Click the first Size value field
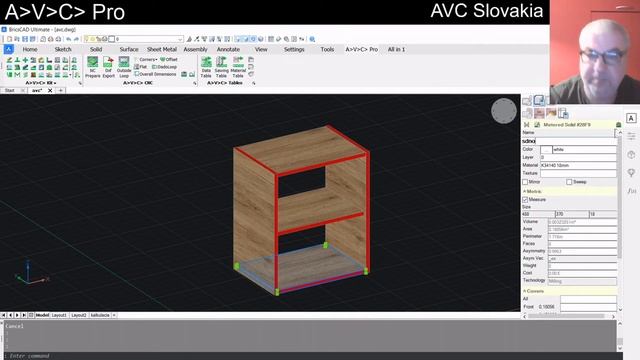 pos(538,214)
